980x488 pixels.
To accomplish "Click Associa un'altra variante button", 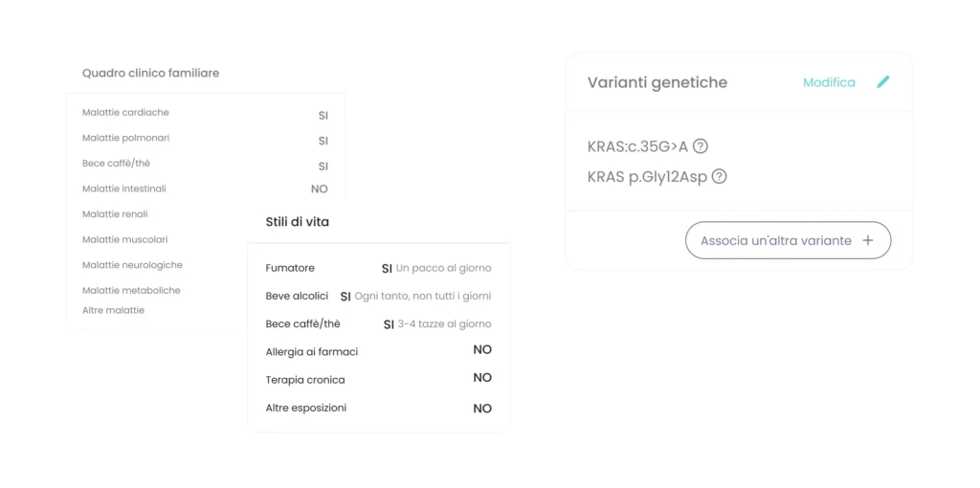I will point(789,240).
